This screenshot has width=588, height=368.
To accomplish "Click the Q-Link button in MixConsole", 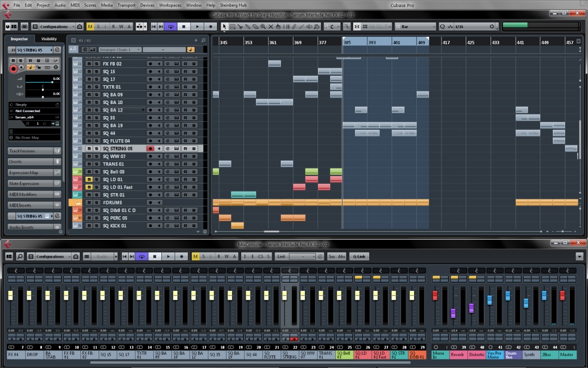I will [359, 256].
